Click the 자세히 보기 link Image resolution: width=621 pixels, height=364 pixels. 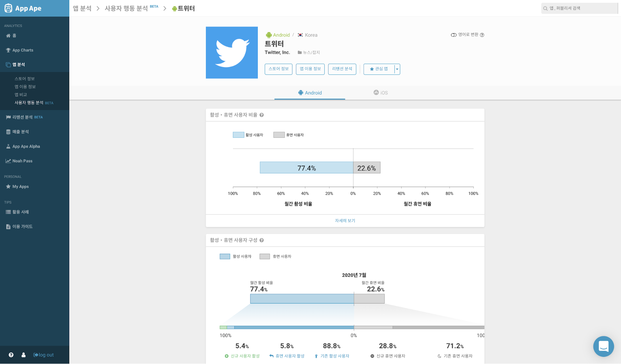click(x=345, y=221)
